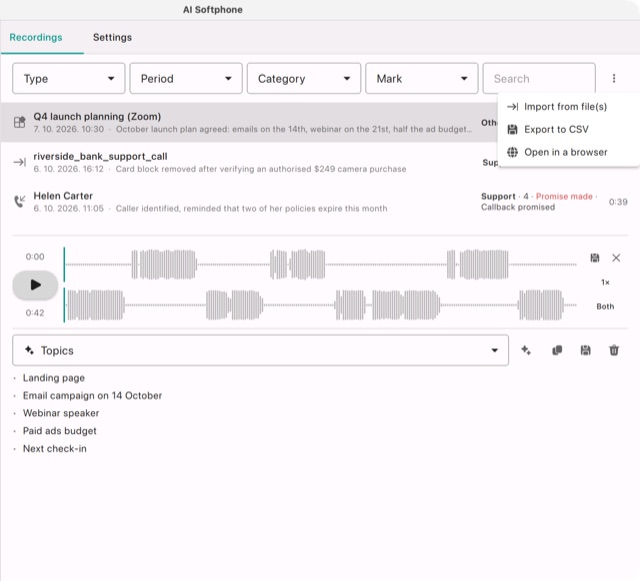The height and width of the screenshot is (581, 640).
Task: Expand the Topics dropdown
Action: [x=260, y=350]
